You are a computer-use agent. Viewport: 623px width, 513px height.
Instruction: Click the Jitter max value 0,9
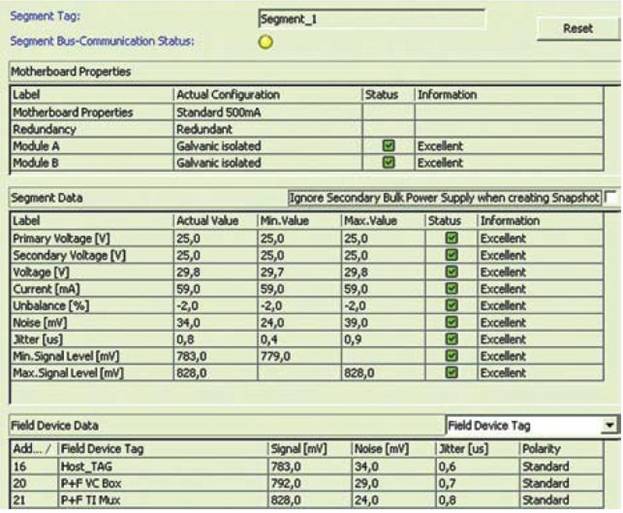[353, 339]
